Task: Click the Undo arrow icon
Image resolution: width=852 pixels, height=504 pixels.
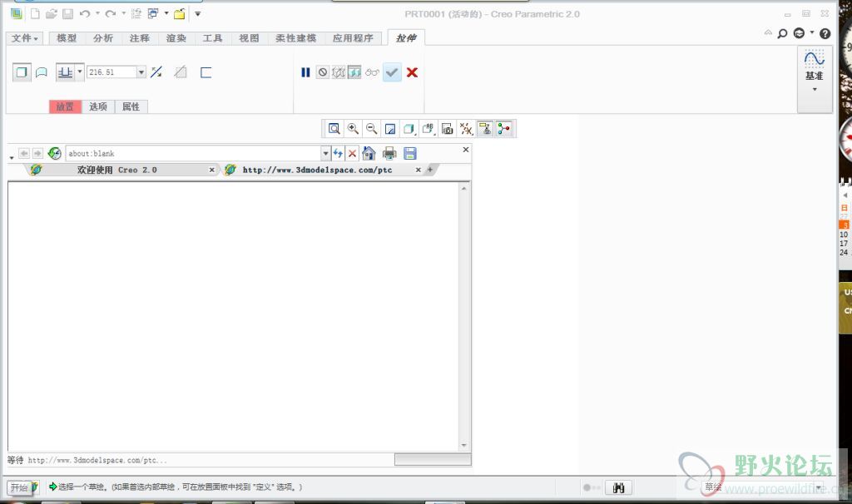Action: 85,13
